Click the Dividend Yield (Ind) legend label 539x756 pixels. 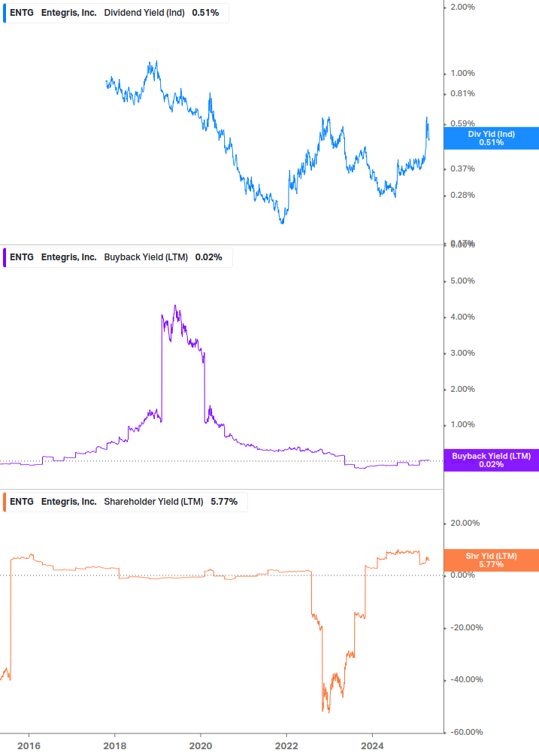click(x=144, y=13)
